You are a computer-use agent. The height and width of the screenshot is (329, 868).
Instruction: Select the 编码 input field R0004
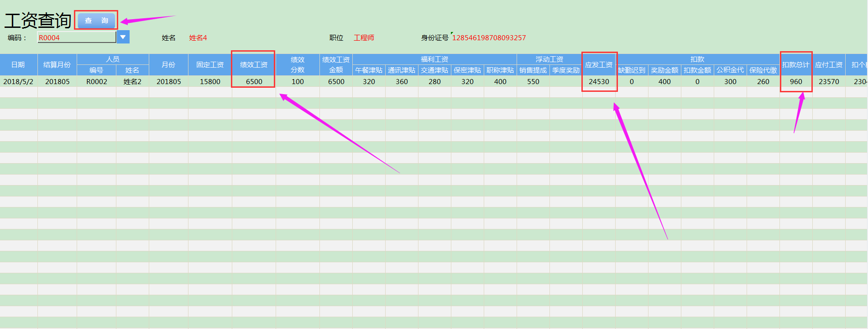click(x=77, y=37)
